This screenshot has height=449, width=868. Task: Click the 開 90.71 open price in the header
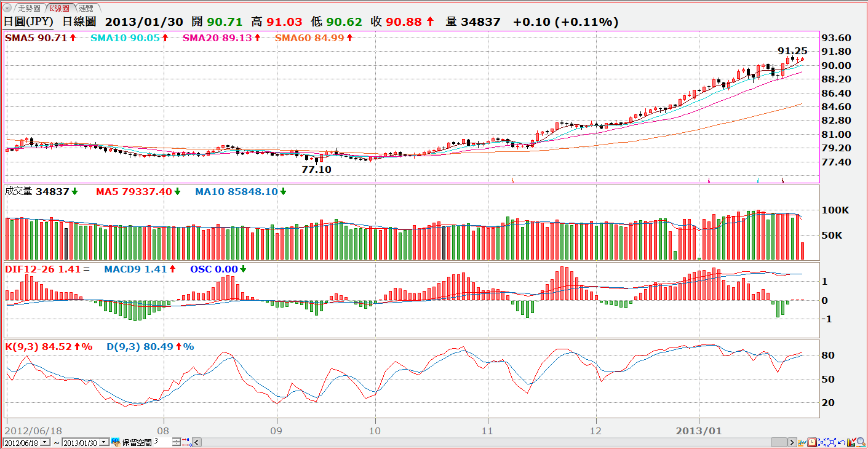[x=217, y=22]
